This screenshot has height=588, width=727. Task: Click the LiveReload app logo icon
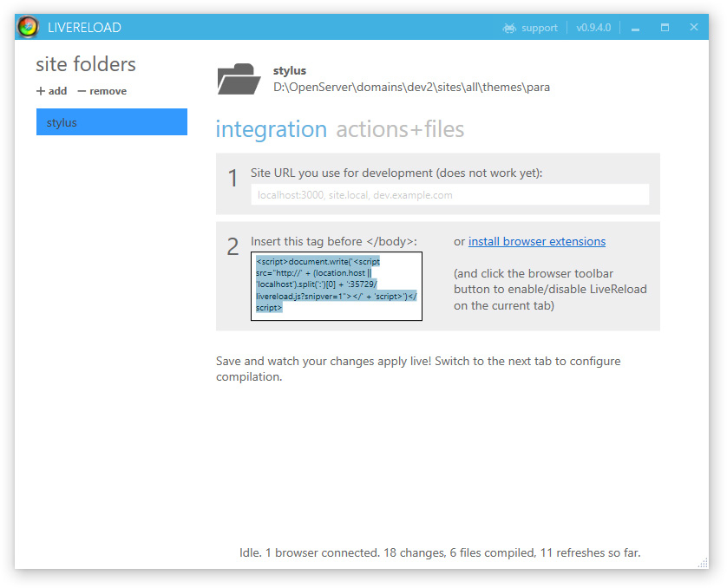pos(28,27)
